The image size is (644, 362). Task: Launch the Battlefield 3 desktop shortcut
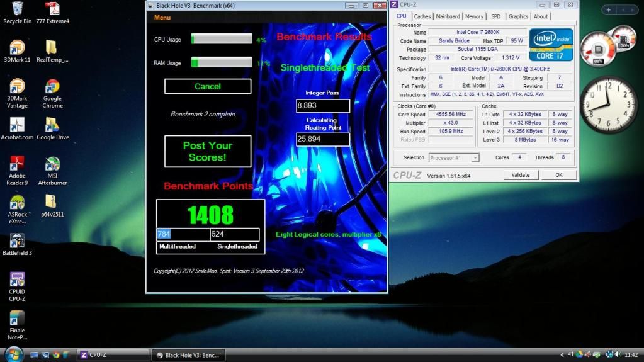click(x=17, y=244)
